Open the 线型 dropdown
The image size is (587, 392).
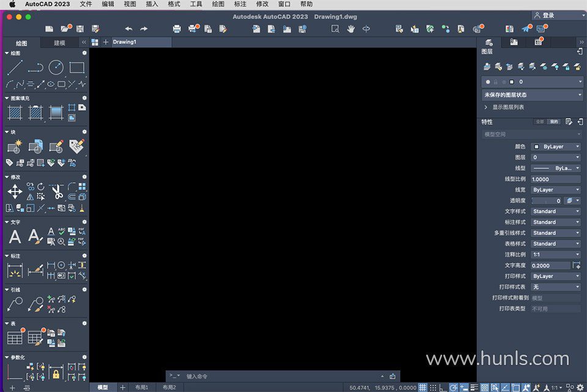[x=556, y=168]
